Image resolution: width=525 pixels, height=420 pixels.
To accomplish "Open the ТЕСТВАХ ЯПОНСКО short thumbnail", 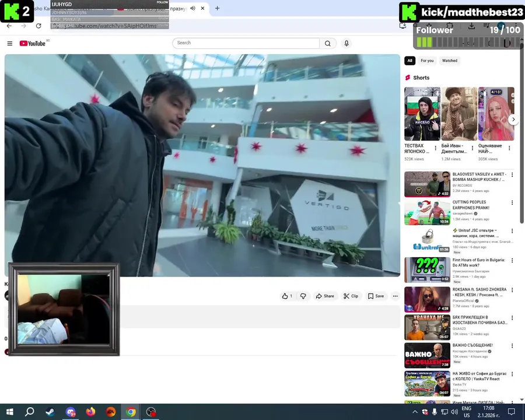I will (422, 114).
